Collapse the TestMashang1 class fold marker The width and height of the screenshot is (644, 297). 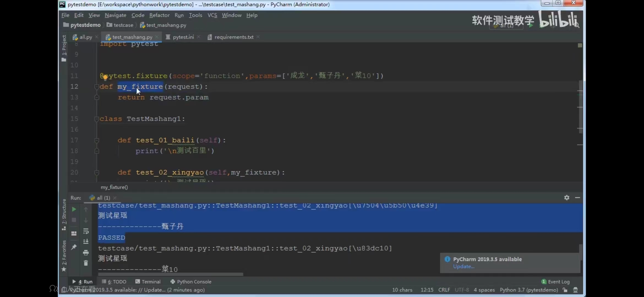coord(97,119)
